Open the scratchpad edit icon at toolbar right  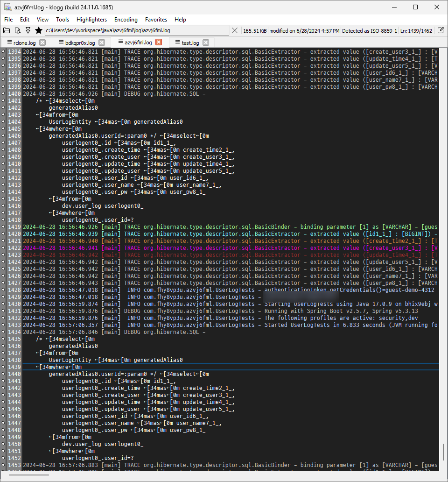[x=441, y=30]
